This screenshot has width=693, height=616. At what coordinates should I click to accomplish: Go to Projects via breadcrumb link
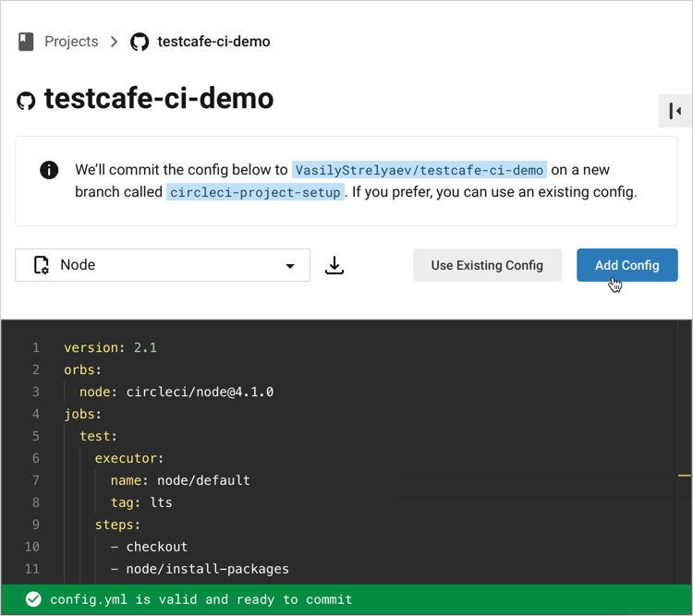71,42
